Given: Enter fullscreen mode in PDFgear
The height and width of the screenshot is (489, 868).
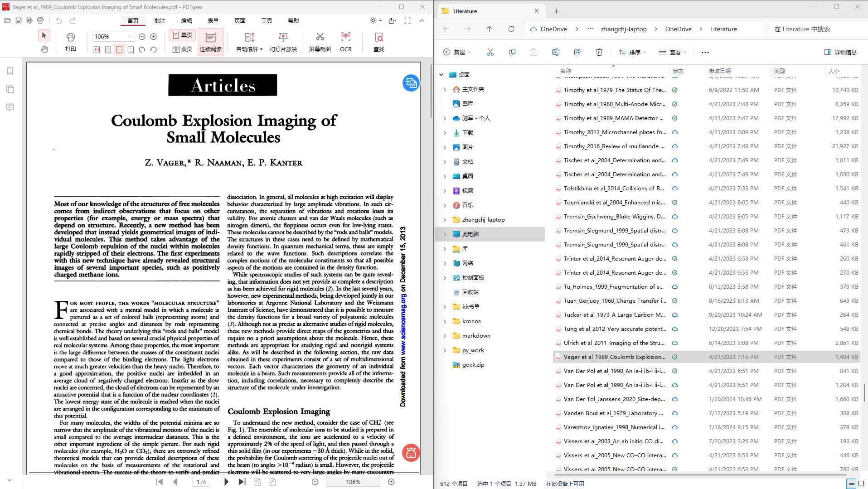Looking at the screenshot, I should coord(407,20).
